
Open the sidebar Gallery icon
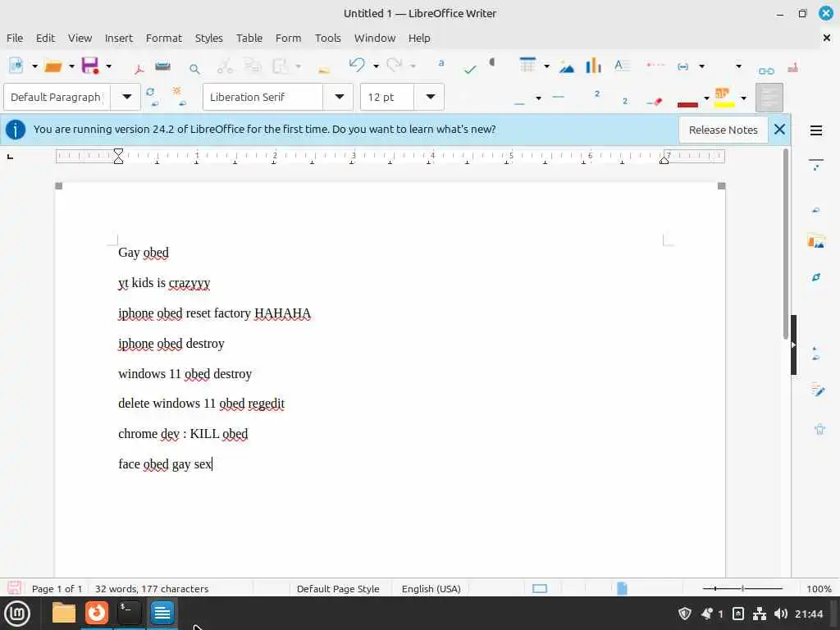816,242
